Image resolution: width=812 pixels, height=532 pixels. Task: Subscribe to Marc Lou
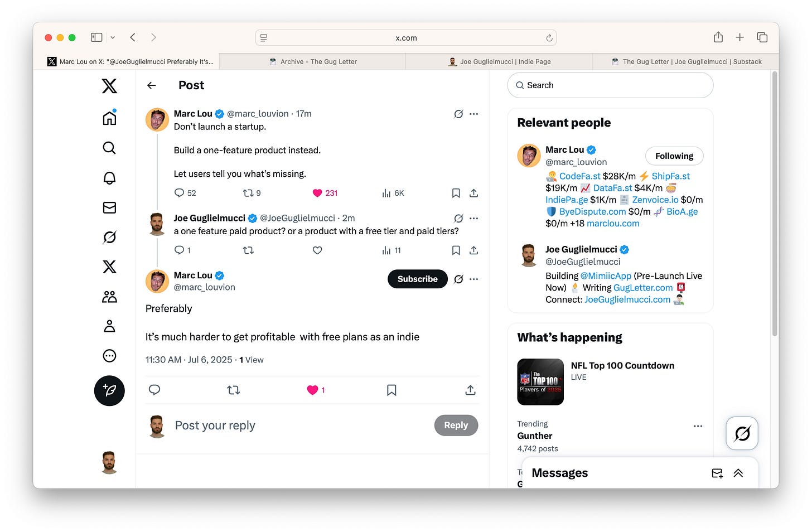418,279
